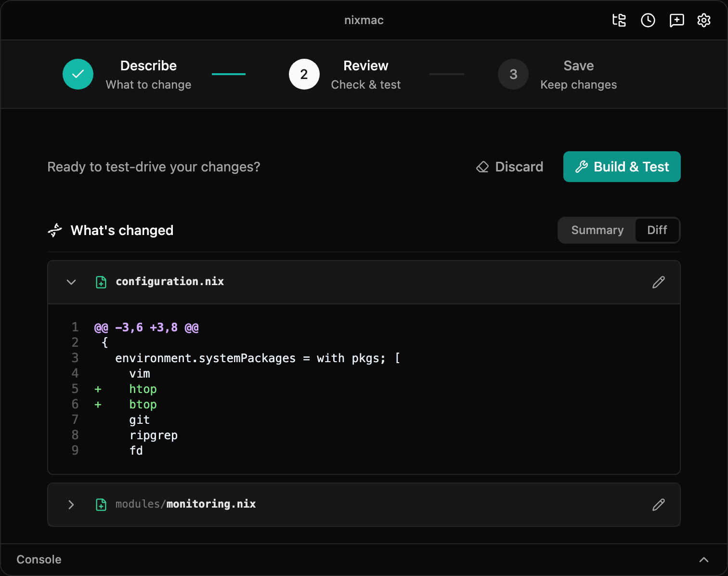Discard the pending changes
This screenshot has height=576, width=728.
[x=509, y=167]
